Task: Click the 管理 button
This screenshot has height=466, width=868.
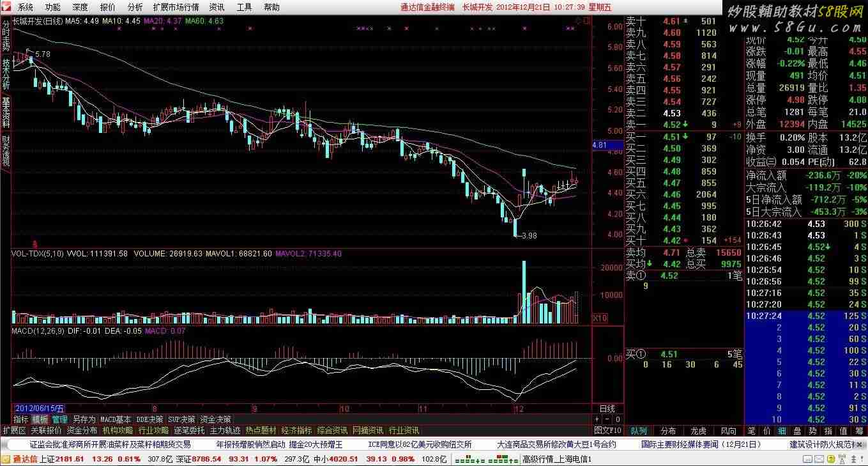Action: (59, 419)
